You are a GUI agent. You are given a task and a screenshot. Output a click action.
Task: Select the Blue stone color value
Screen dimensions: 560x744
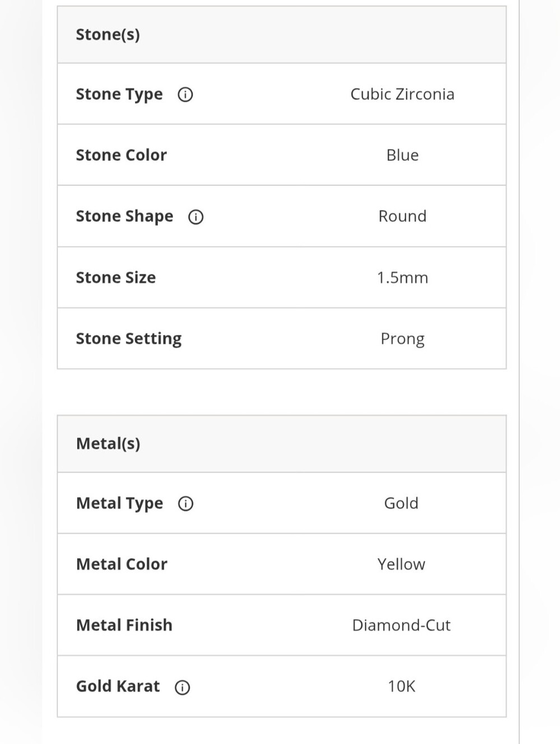point(402,155)
